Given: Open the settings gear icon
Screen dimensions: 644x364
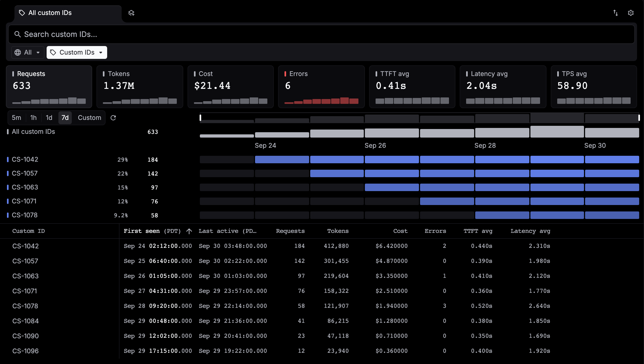Looking at the screenshot, I should [x=631, y=13].
